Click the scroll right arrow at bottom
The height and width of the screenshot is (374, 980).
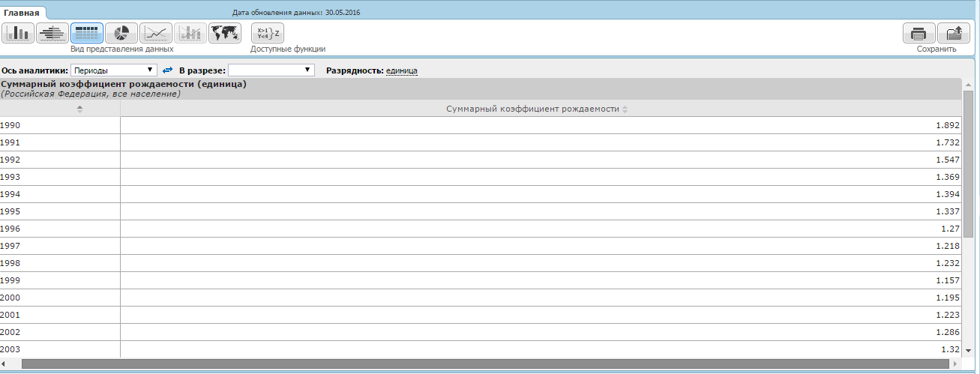(x=956, y=364)
